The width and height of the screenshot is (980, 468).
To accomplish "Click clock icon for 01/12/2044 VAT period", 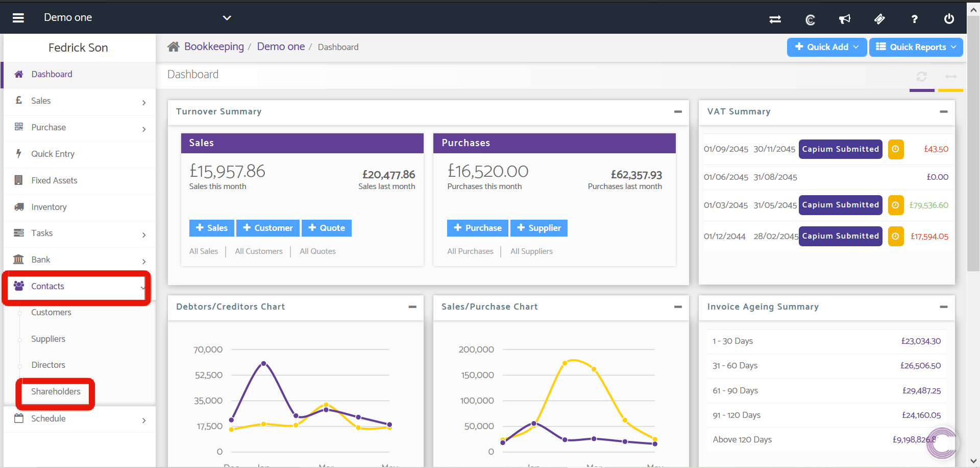I will pyautogui.click(x=896, y=236).
